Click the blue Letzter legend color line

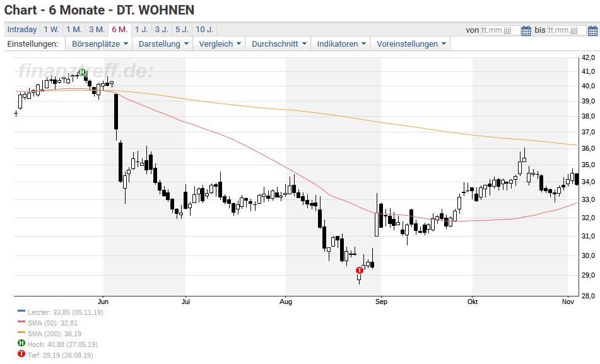pos(21,311)
